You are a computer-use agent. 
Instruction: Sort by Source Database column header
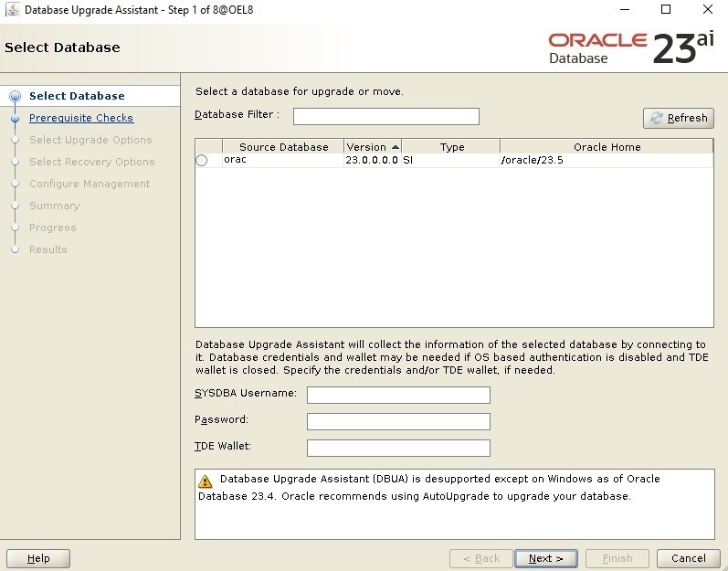pyautogui.click(x=283, y=147)
